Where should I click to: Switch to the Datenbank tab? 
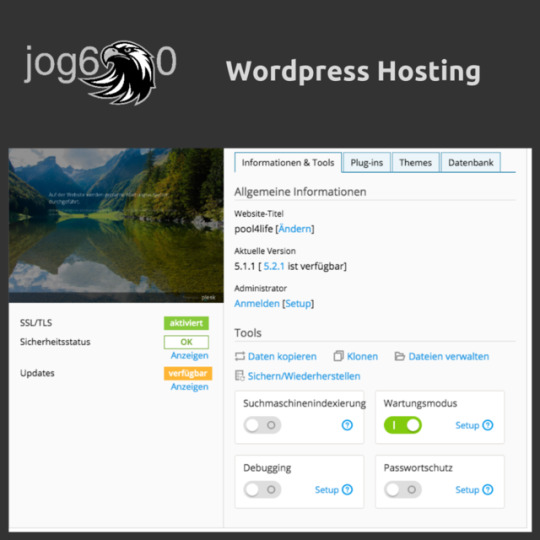pos(471,163)
